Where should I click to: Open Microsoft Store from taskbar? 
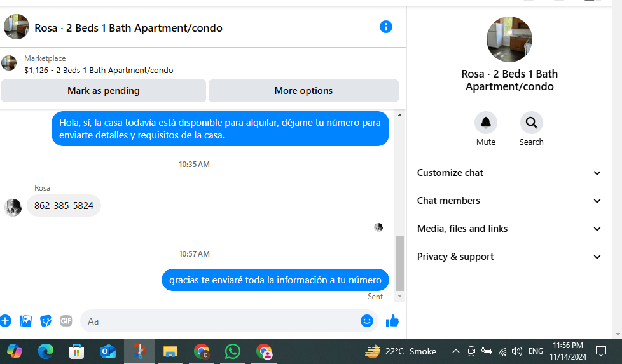(x=76, y=351)
